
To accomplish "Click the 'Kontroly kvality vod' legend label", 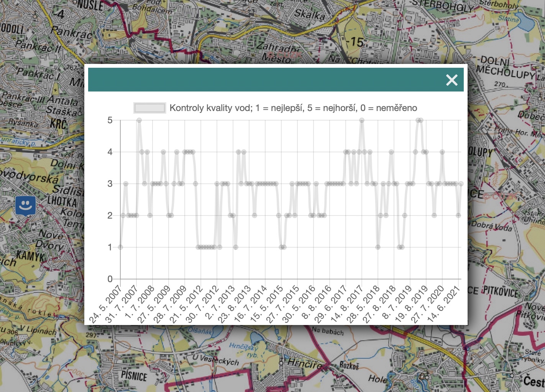I will 293,108.
